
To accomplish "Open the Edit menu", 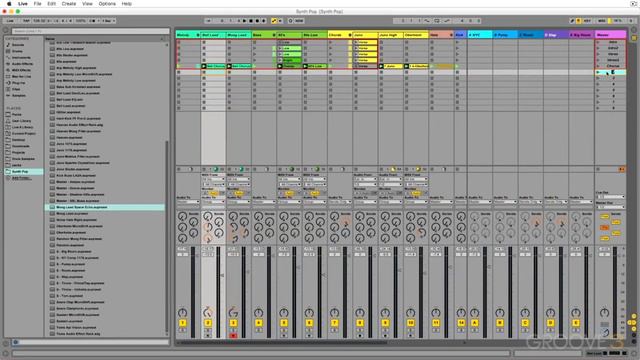I will [x=51, y=4].
